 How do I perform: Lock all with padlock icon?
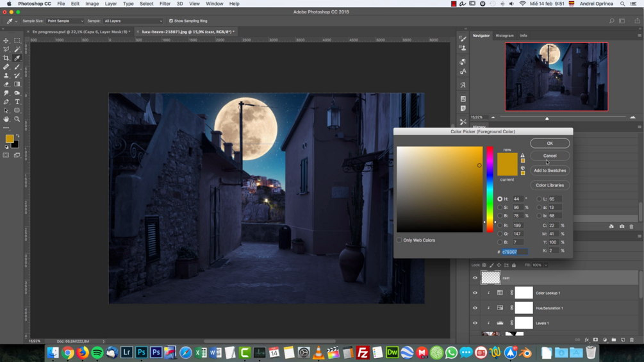(x=514, y=265)
